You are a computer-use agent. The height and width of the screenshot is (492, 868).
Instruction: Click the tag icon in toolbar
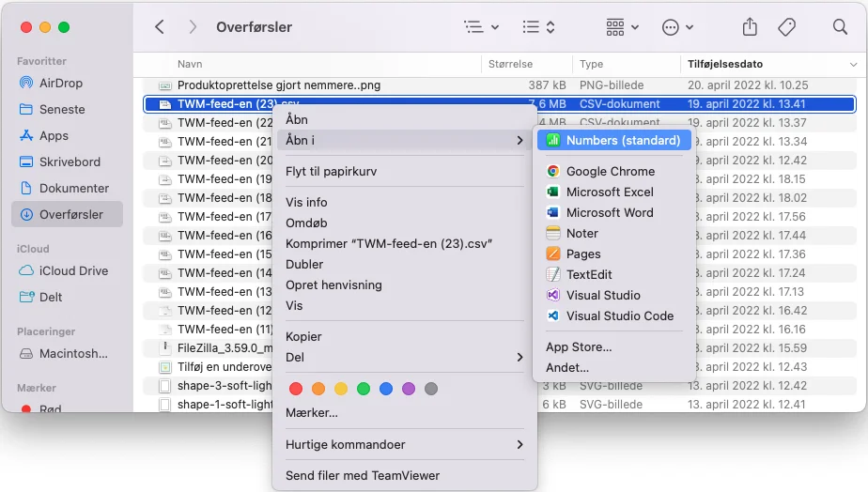click(x=786, y=26)
